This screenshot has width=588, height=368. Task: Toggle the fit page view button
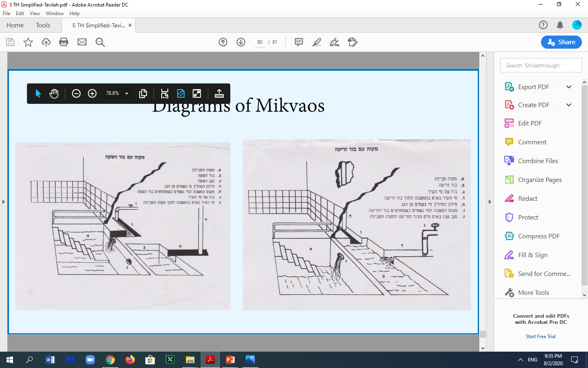coord(181,94)
